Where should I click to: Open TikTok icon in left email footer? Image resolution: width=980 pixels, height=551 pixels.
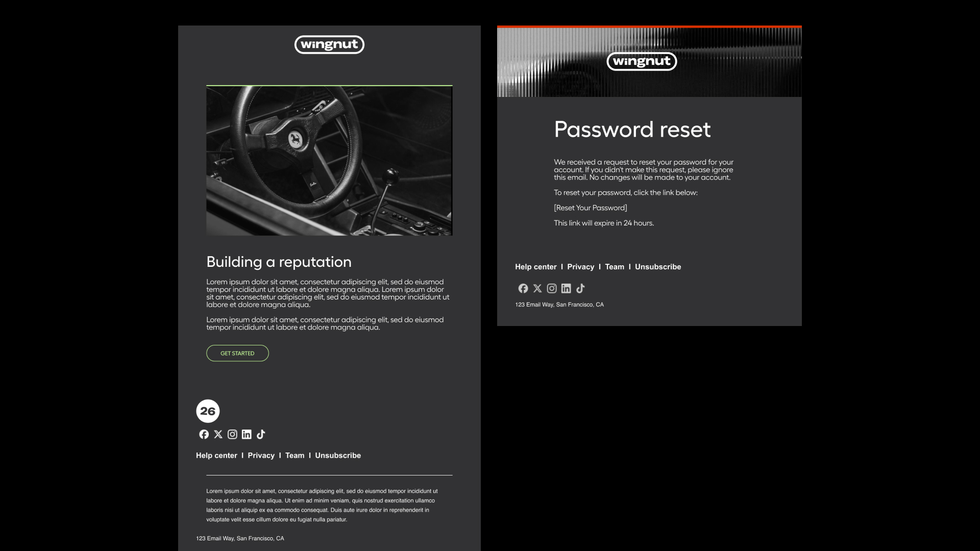click(x=261, y=434)
